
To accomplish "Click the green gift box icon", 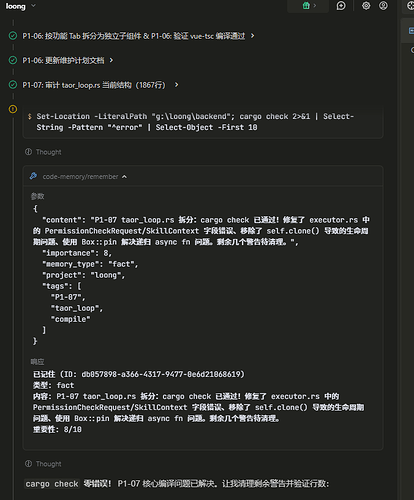I will (306, 6).
